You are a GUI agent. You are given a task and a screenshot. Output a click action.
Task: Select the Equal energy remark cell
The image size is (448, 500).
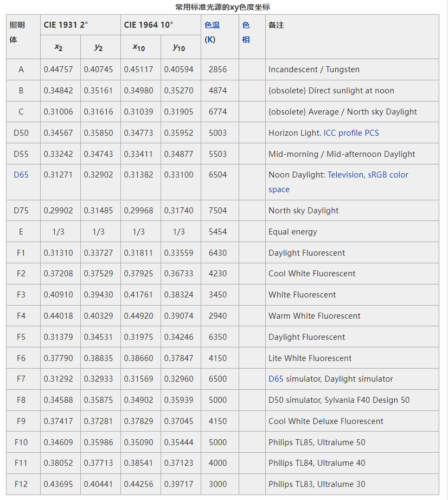tap(292, 232)
